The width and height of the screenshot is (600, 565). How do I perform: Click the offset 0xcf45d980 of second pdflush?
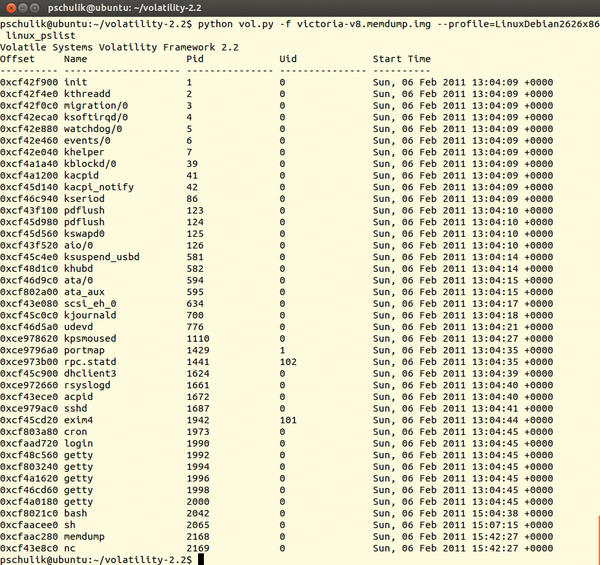(29, 222)
